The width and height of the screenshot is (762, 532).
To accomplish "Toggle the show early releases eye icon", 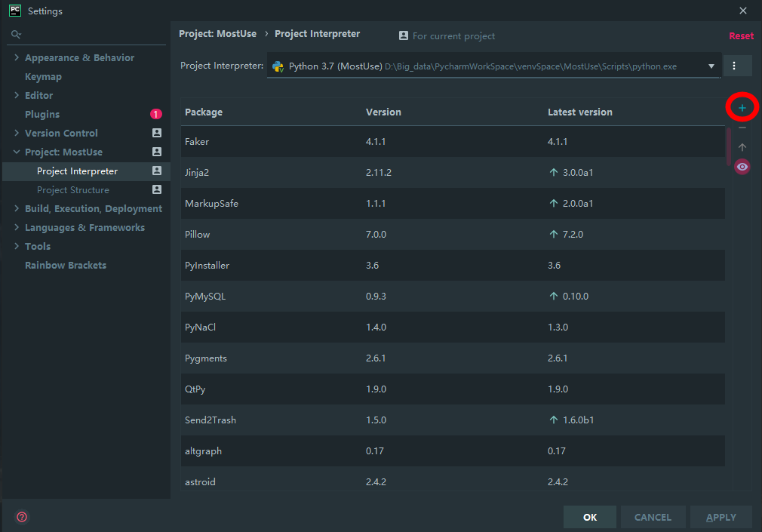I will coord(742,167).
